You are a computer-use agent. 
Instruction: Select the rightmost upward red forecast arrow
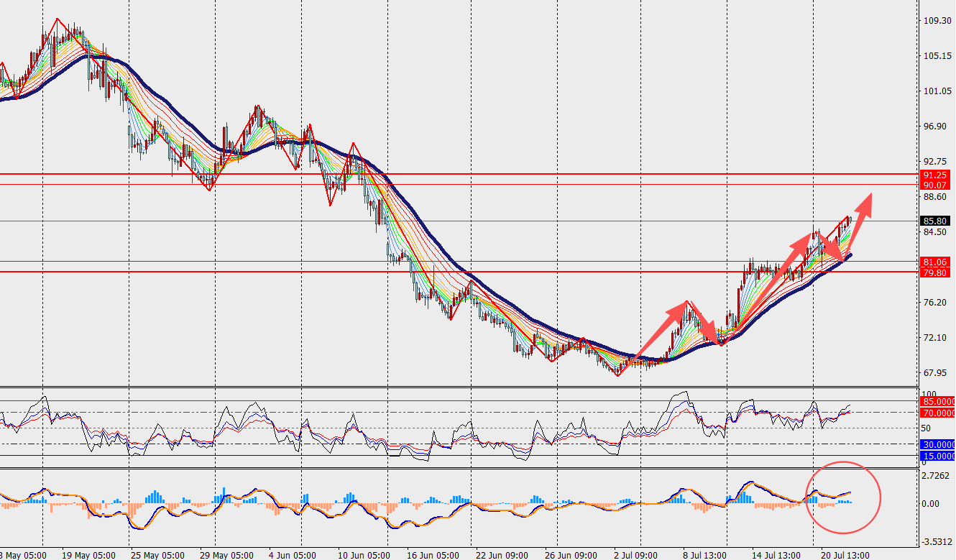pos(857,209)
